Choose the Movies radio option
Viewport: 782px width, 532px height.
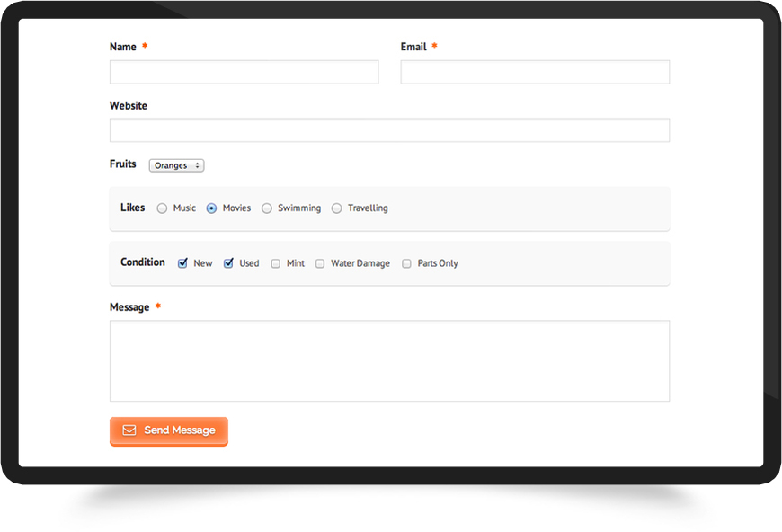tap(212, 208)
